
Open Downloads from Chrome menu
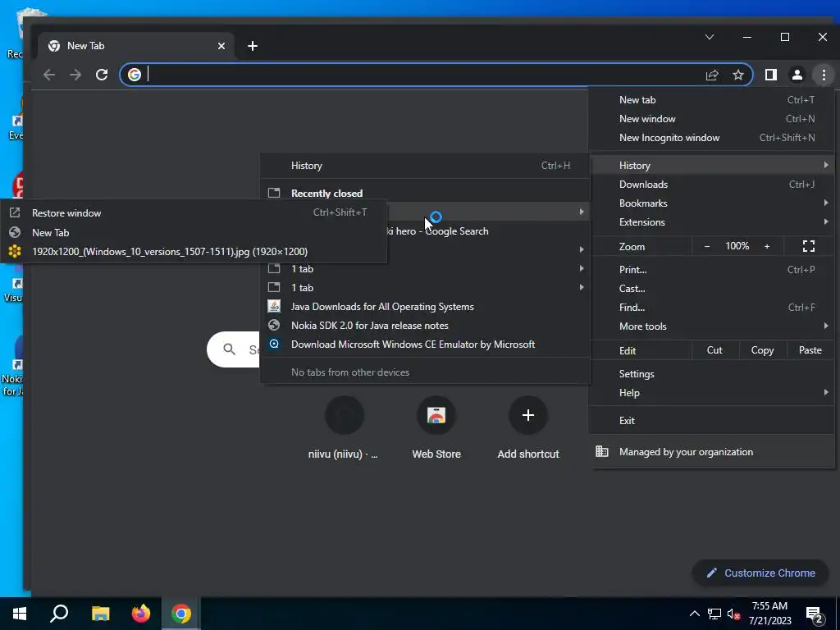pyautogui.click(x=711, y=185)
